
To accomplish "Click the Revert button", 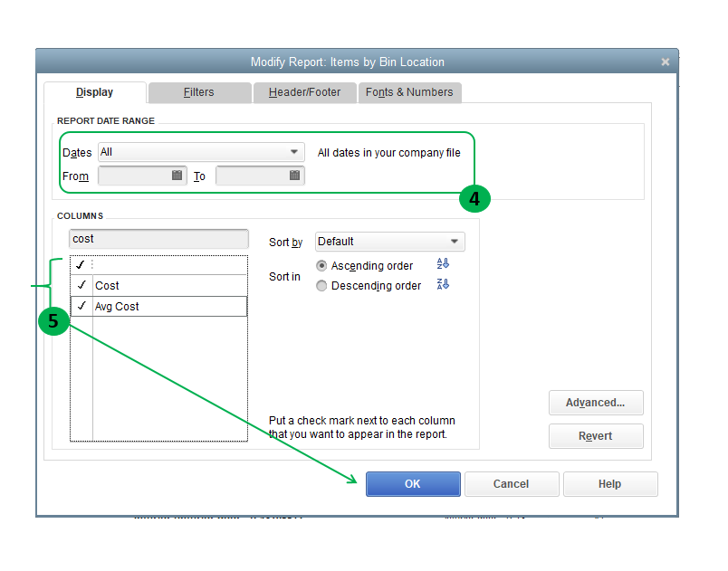I will coord(596,436).
